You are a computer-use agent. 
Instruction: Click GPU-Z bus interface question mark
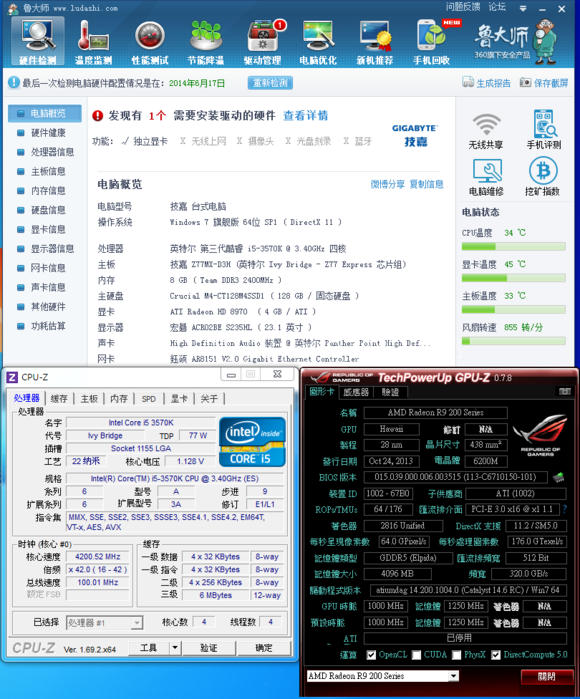coord(565,509)
